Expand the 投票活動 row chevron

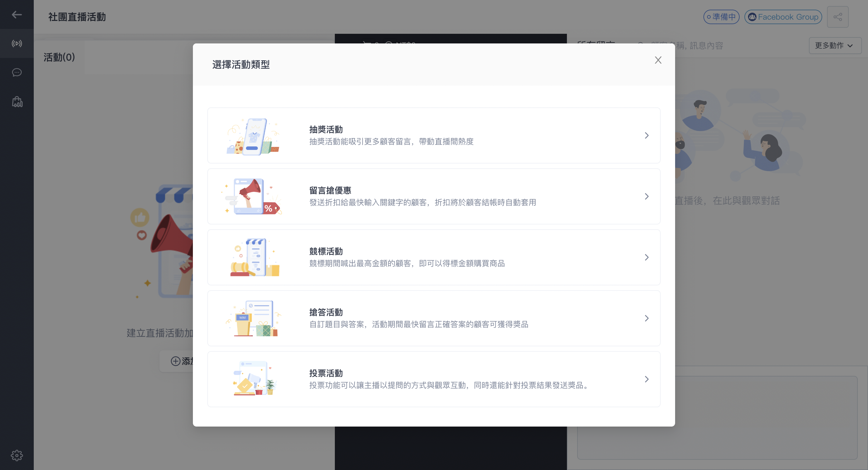tap(646, 379)
